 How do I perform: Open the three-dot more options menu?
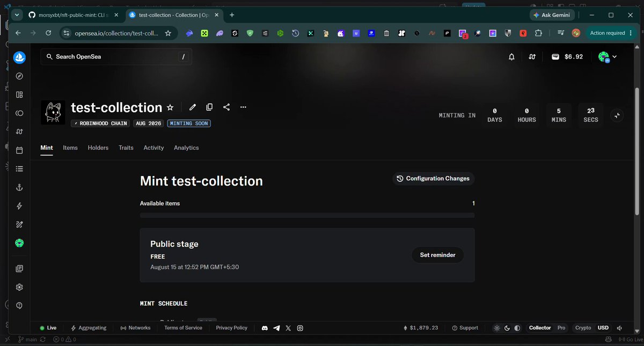243,107
